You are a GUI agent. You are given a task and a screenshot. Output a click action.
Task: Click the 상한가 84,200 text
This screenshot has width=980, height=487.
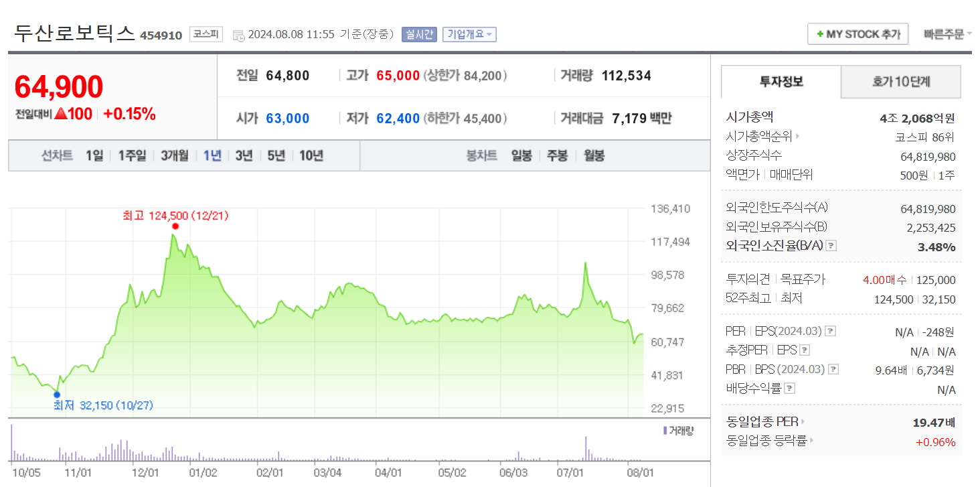coord(465,76)
